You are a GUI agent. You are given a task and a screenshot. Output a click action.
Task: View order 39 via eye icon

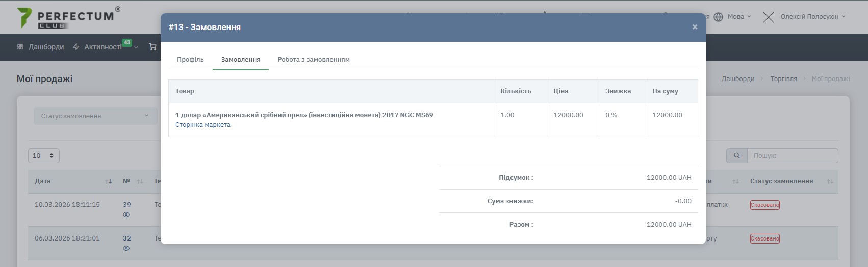pos(126,215)
